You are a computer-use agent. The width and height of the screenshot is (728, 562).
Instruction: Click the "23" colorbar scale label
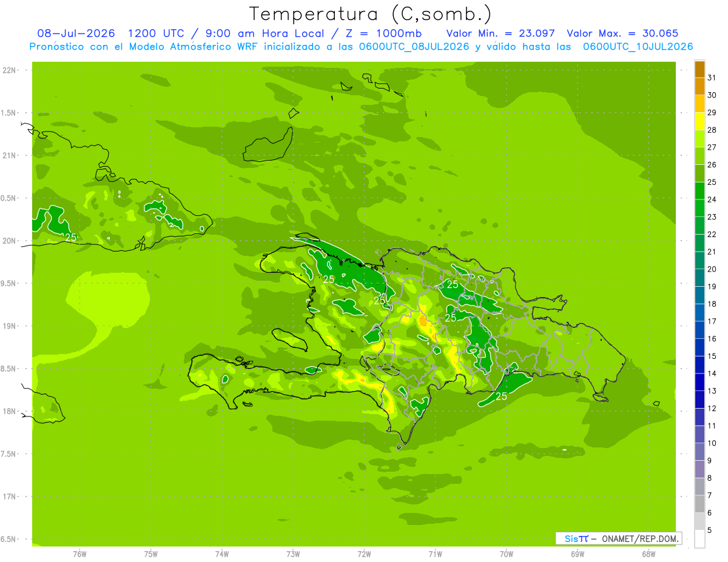(712, 217)
